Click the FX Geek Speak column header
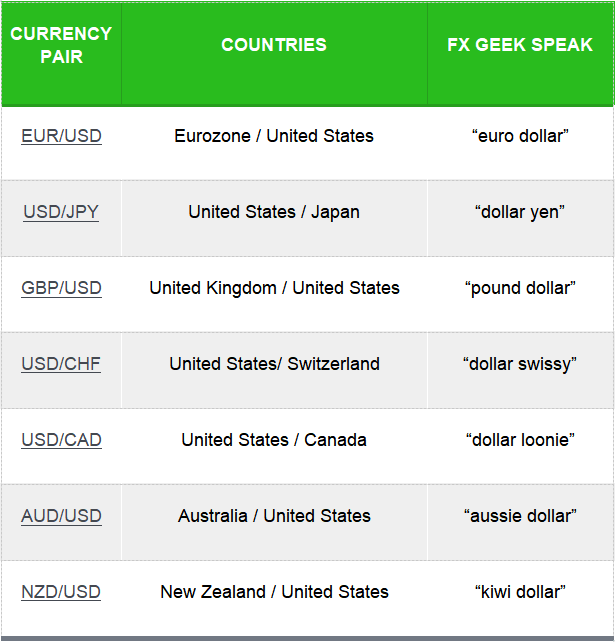615x642 pixels. pyautogui.click(x=520, y=45)
